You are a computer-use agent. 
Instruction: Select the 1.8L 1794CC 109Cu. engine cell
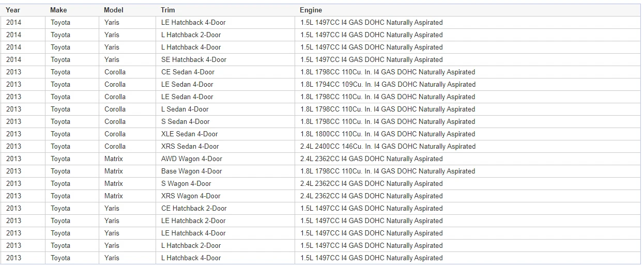click(x=388, y=84)
